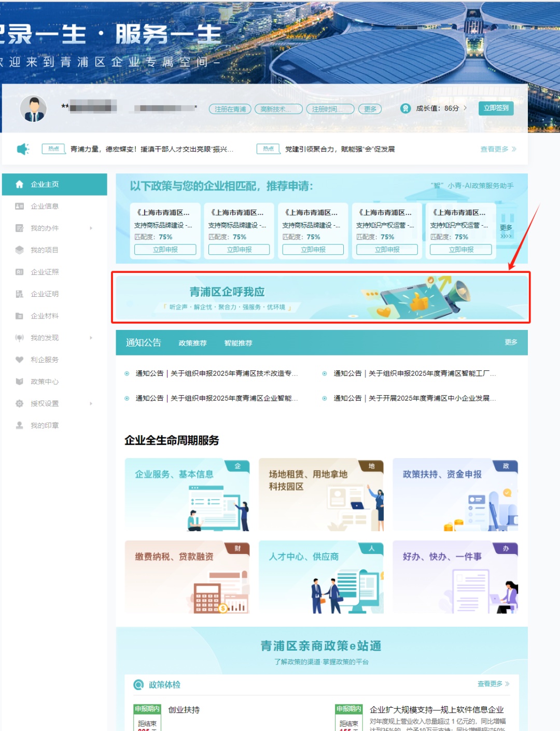Expand the 我的发现 submenu arrow
560x731 pixels.
[91, 338]
